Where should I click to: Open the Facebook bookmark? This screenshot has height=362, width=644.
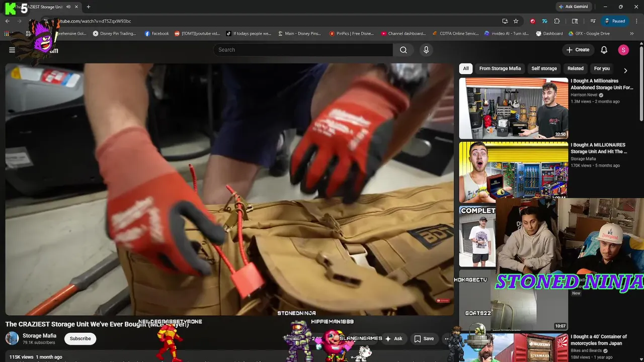coord(156,34)
